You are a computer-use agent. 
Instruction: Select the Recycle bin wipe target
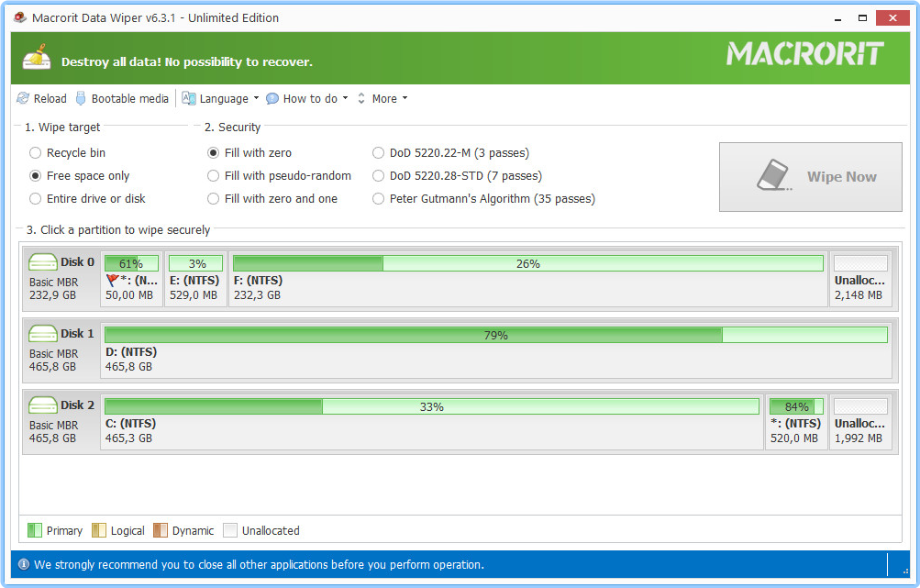pos(67,152)
